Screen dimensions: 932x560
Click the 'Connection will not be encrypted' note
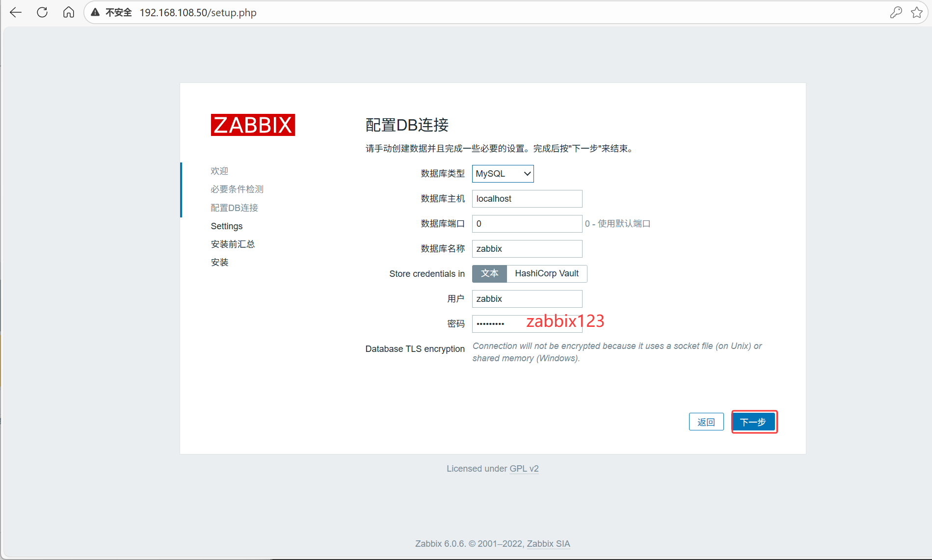(617, 352)
